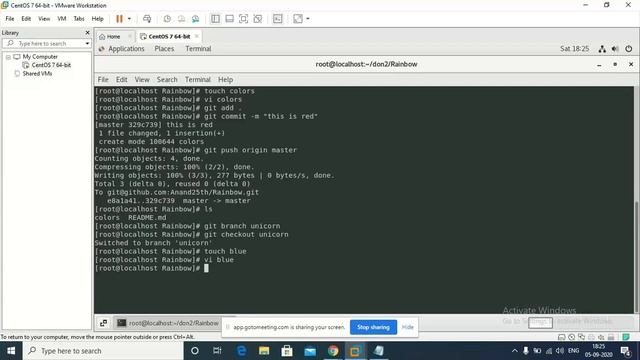Open the power options dropdown arrow next to pause
640x360 pixels.
(x=129, y=19)
